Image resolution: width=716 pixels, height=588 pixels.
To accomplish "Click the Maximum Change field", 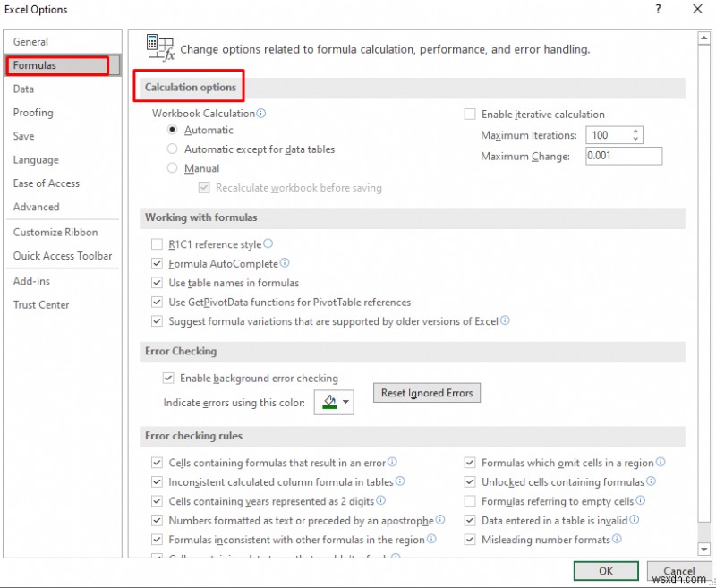I will tap(624, 156).
